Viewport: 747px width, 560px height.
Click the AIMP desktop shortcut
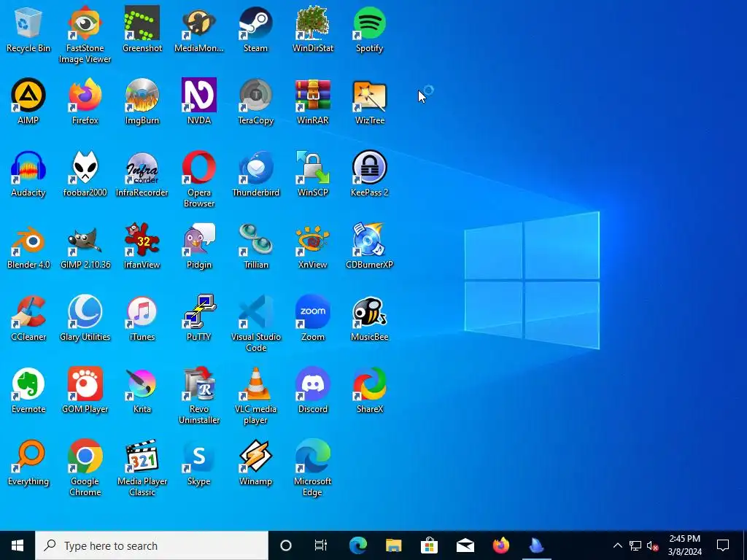click(28, 95)
